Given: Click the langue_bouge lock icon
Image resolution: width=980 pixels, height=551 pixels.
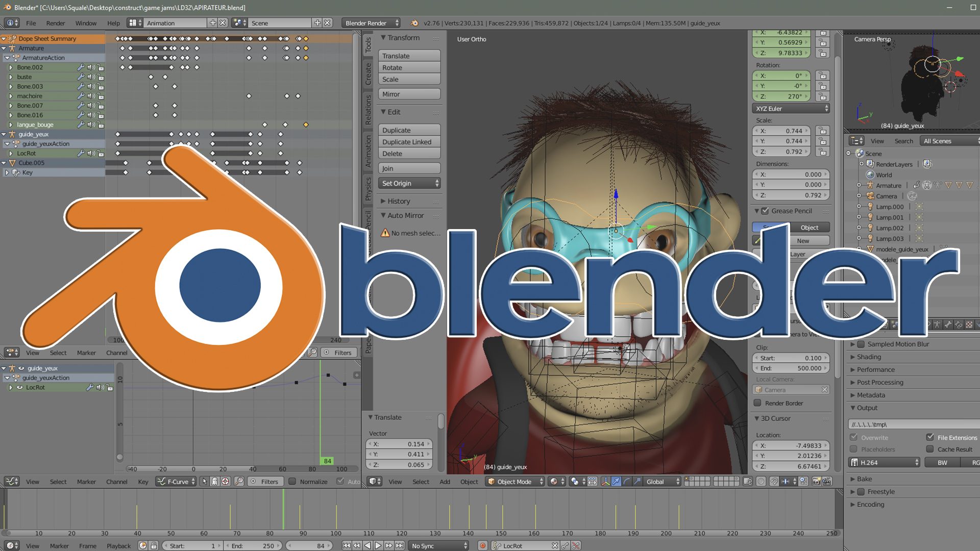Looking at the screenshot, I should click(x=101, y=125).
